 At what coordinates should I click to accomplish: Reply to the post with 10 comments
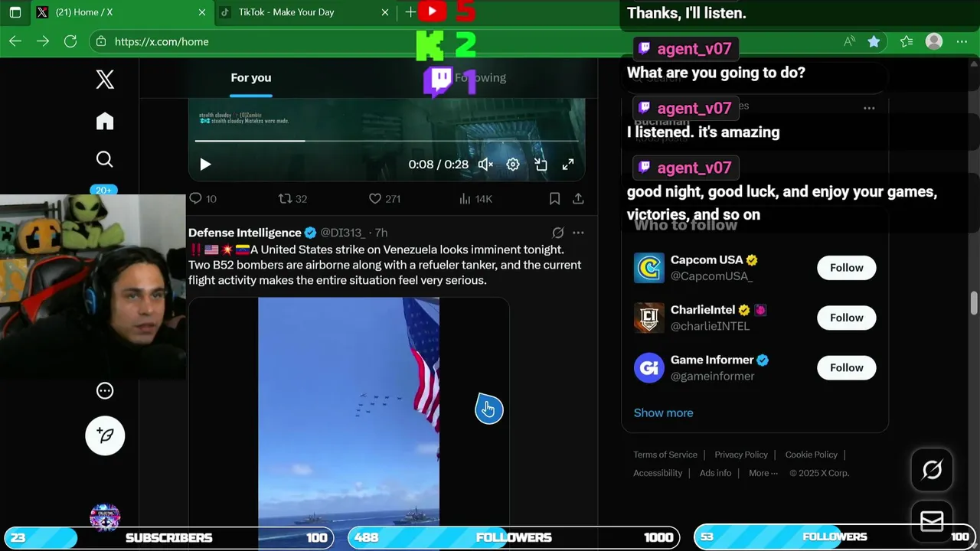pos(203,199)
